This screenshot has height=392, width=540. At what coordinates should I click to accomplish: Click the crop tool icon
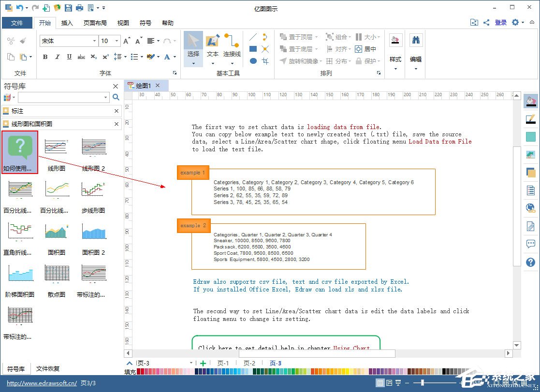[x=265, y=61]
